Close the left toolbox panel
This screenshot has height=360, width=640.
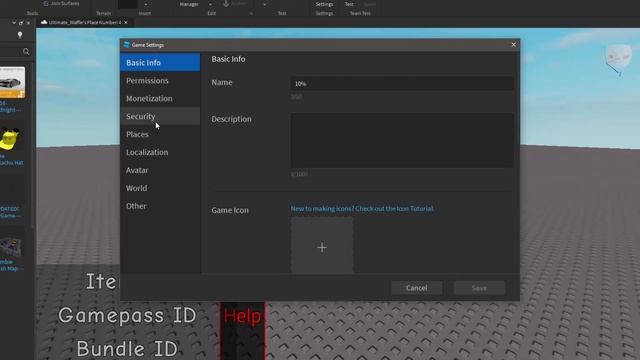28,23
